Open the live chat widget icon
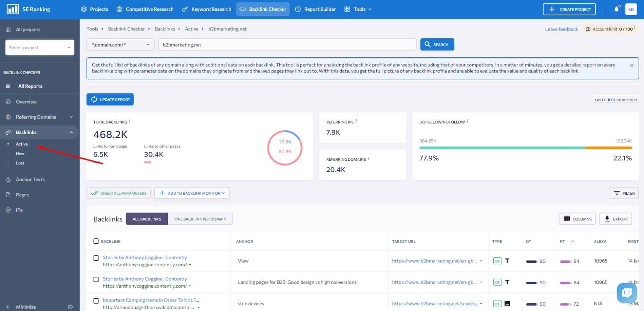644x311 pixels. [627, 293]
